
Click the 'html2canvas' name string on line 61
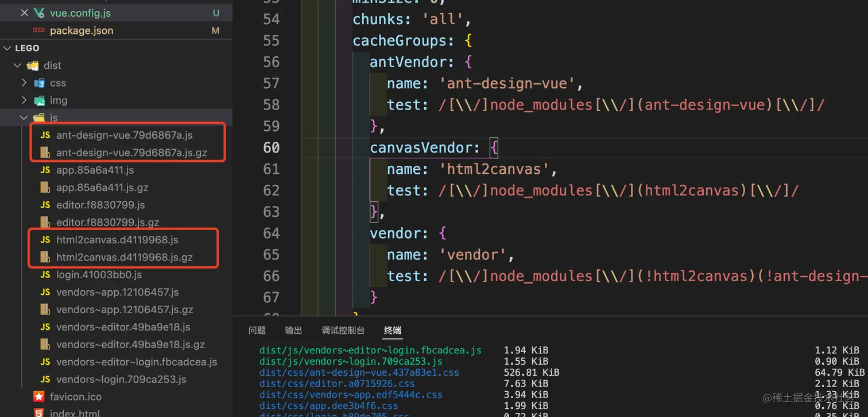click(494, 169)
